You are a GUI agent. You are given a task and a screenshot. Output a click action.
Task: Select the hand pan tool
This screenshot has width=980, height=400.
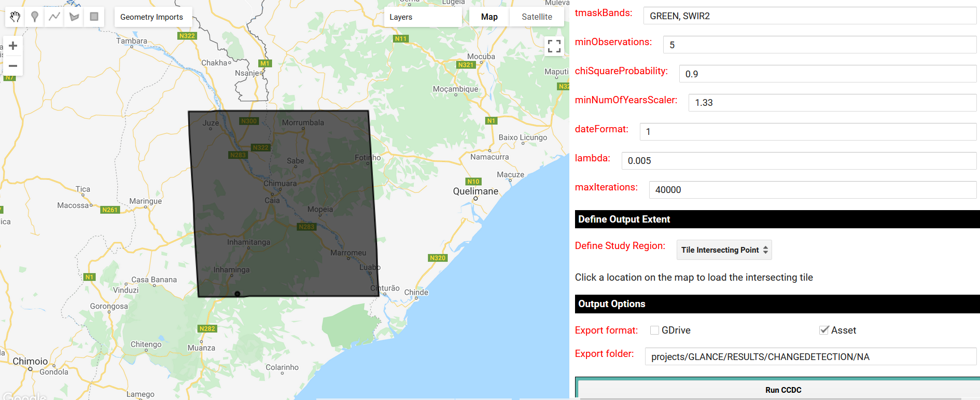(x=15, y=17)
